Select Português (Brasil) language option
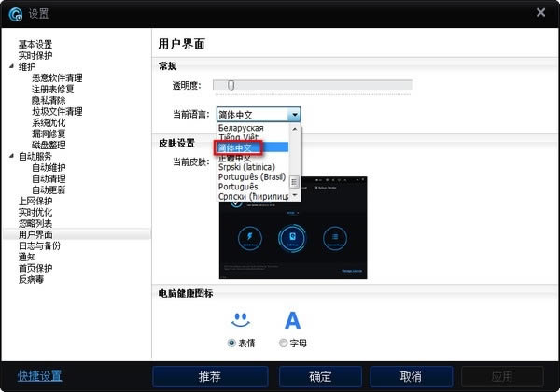Screen dimensions: 560x392 pos(253,176)
